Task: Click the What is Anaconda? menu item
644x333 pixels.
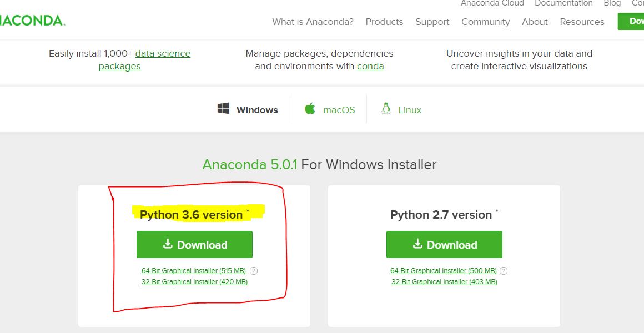Action: click(313, 22)
